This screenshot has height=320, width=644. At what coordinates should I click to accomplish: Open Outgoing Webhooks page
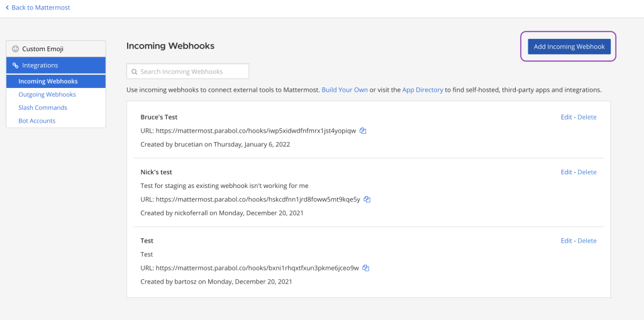click(x=47, y=94)
